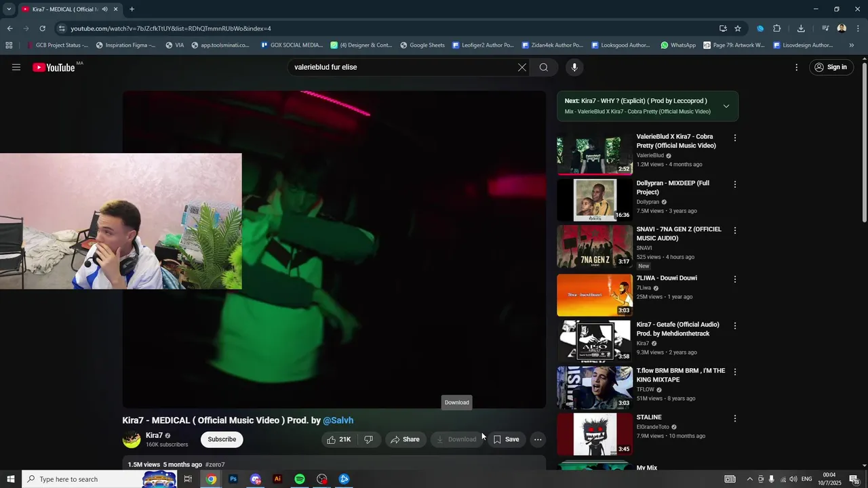868x488 pixels.
Task: Open options for SNAVI 7NA GEN Z
Action: (x=734, y=230)
